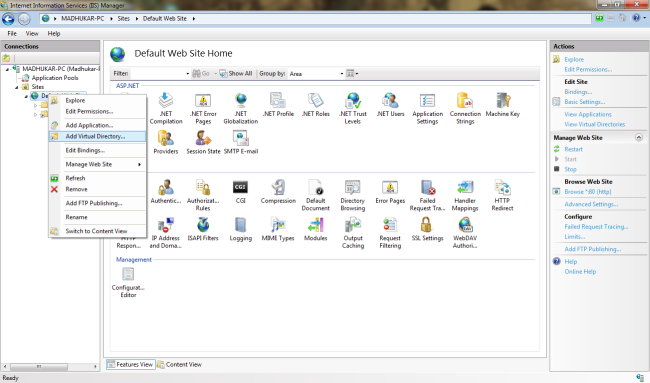The height and width of the screenshot is (383, 650).
Task: Choose Edit Bindings in context menu
Action: 97,150
